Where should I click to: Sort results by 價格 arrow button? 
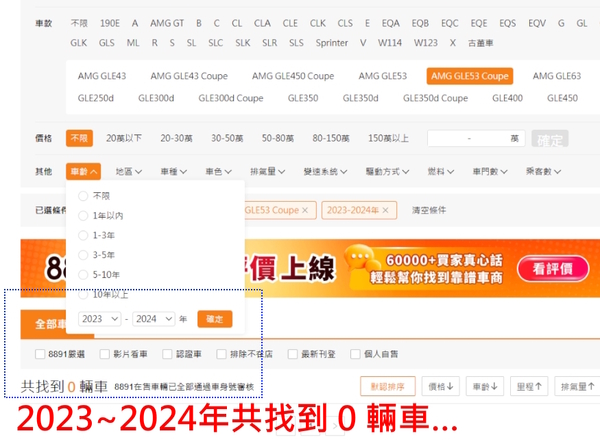(441, 385)
